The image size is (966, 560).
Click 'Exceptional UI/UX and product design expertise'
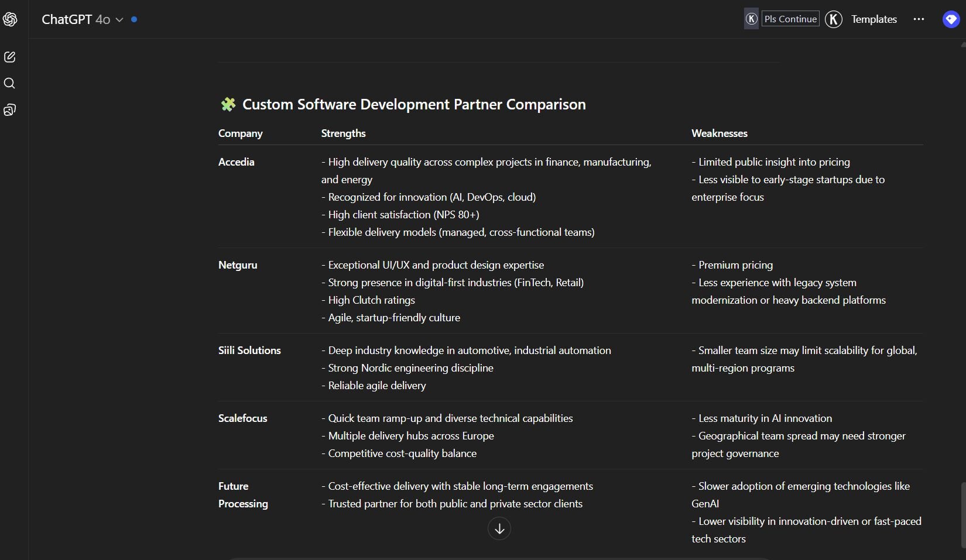[433, 265]
